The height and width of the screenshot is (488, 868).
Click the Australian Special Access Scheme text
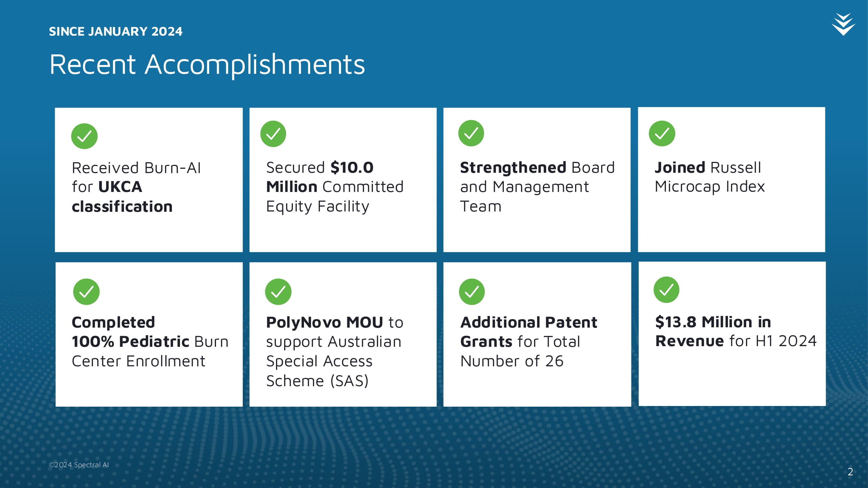tap(335, 352)
